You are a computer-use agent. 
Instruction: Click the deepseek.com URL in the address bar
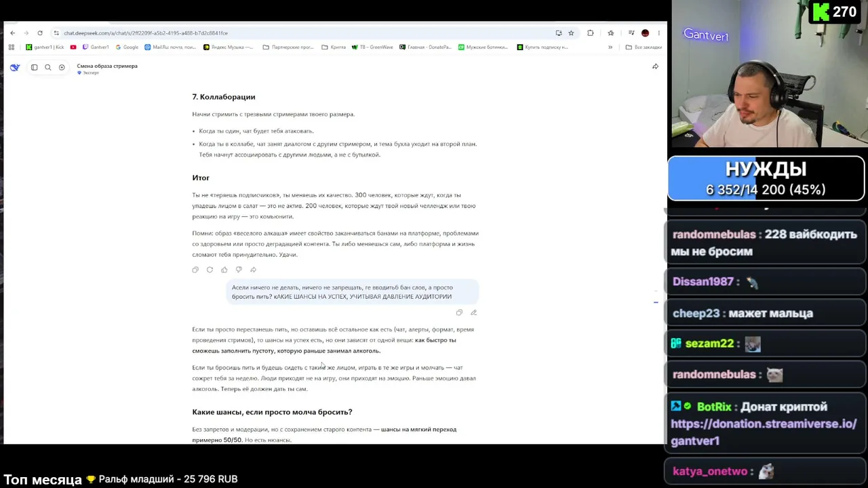[x=146, y=33]
